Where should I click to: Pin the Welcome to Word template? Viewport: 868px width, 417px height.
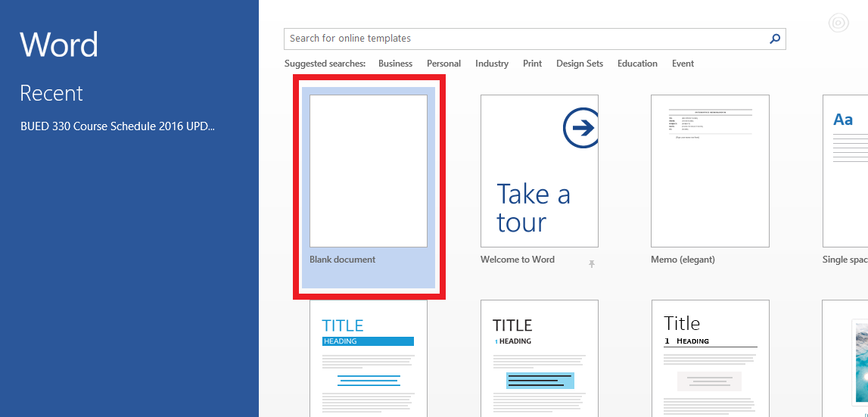pos(592,263)
